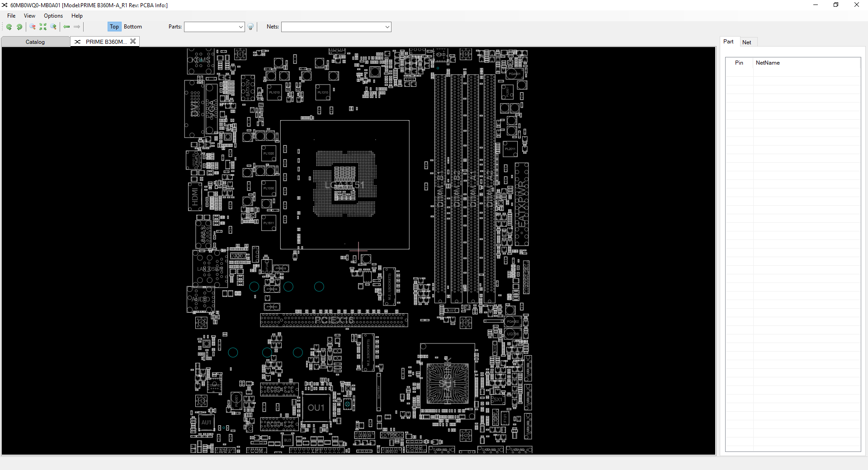Click the zoom out magnifier icon
This screenshot has width=868, height=470.
(33, 27)
